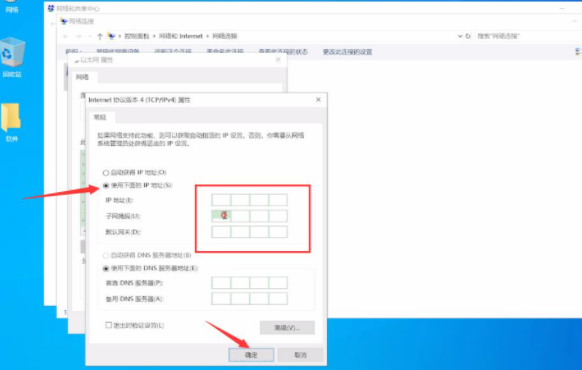This screenshot has height=370, width=582.
Task: Toggle the 退出时验证设置 checkbox
Action: click(x=108, y=325)
